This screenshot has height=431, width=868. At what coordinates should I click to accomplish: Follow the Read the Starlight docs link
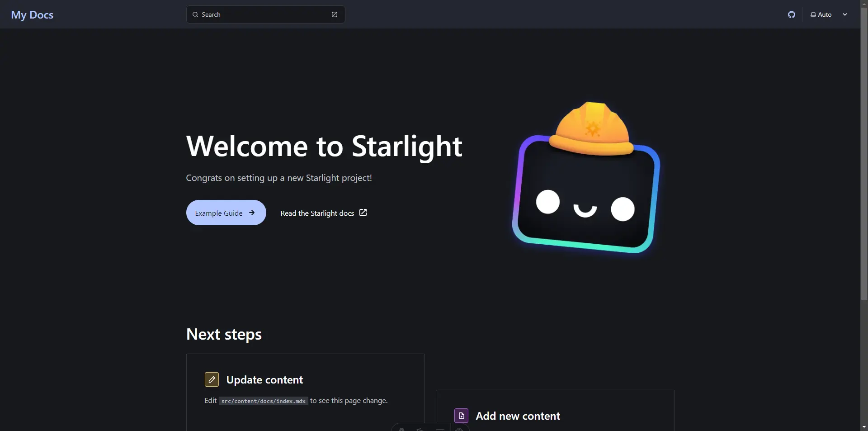pos(317,213)
